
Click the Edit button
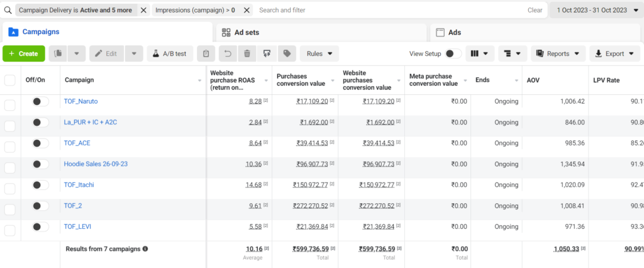[x=106, y=53]
